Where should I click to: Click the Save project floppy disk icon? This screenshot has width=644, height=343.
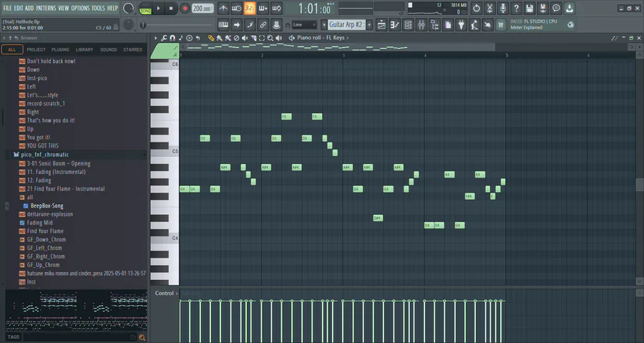point(530,8)
